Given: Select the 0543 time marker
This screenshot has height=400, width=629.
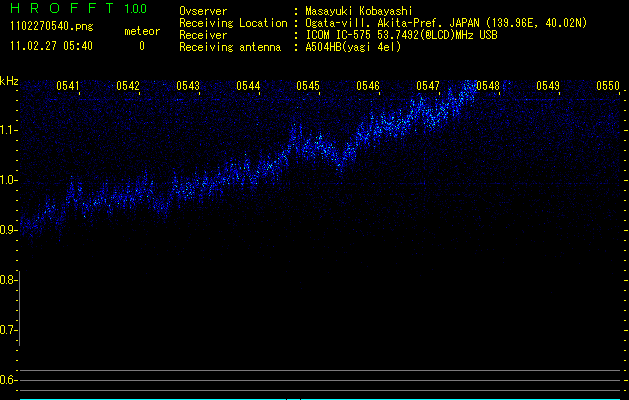Looking at the screenshot, I should tap(188, 86).
